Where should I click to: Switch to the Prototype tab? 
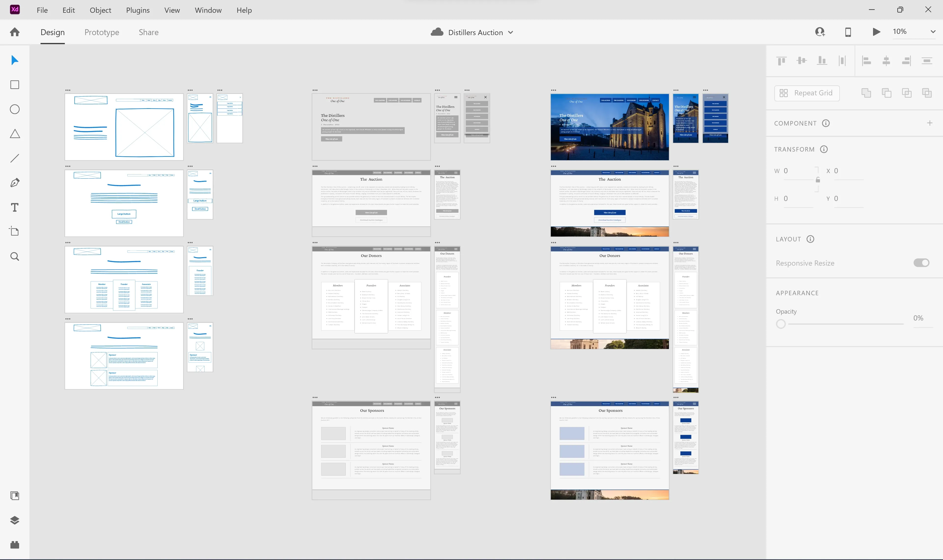[x=102, y=32]
